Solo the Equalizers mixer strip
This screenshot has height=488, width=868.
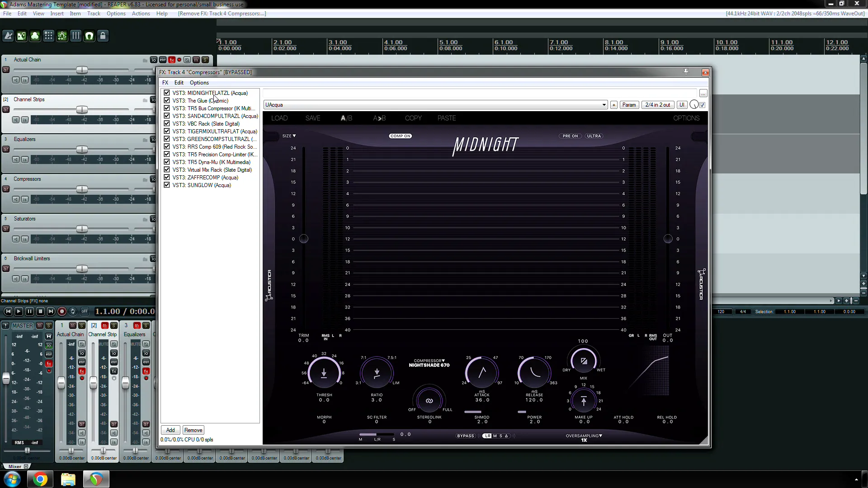[x=146, y=325]
